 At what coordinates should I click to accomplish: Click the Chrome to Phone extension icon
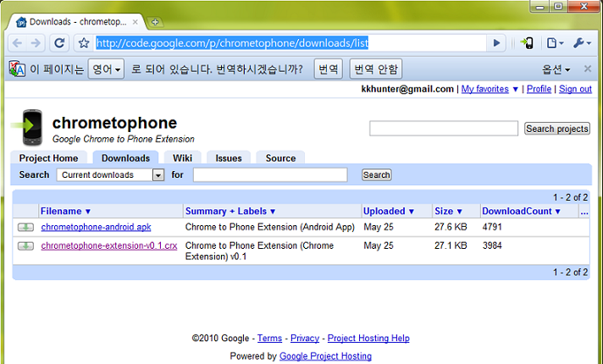point(527,43)
